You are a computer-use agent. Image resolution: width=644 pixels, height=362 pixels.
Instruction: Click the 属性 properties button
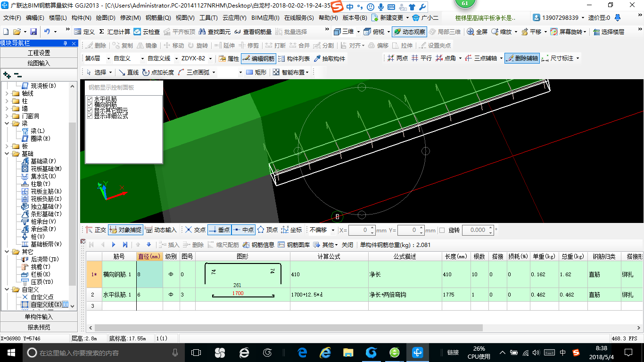coord(229,58)
